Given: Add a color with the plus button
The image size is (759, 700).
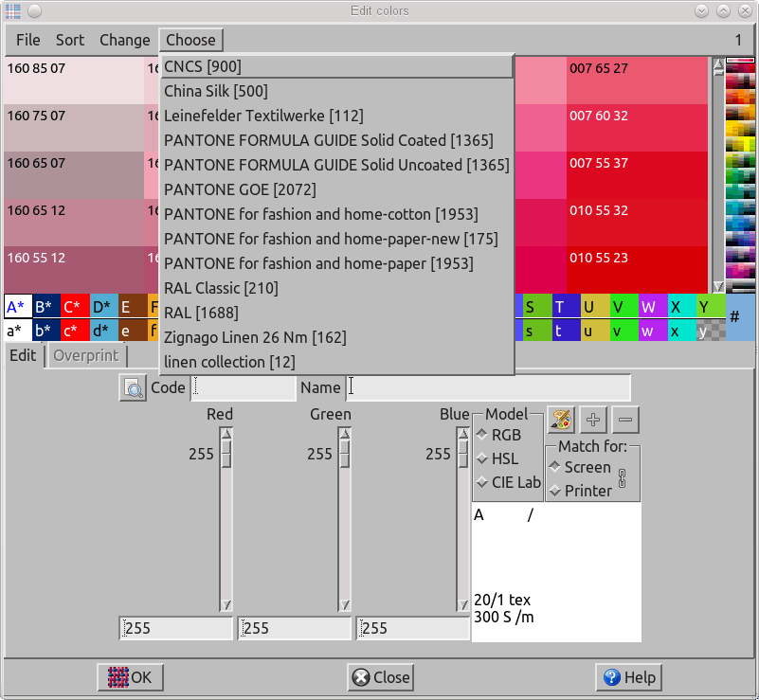Looking at the screenshot, I should click(593, 420).
